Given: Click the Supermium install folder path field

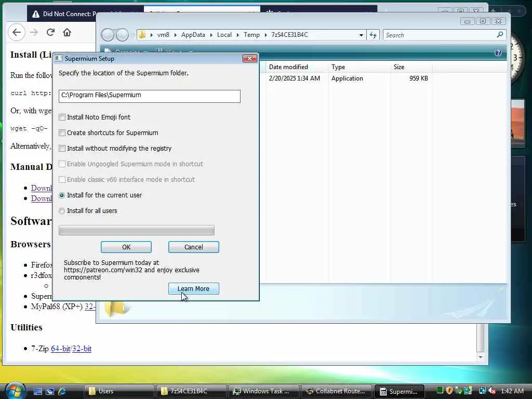Looking at the screenshot, I should pyautogui.click(x=149, y=96).
